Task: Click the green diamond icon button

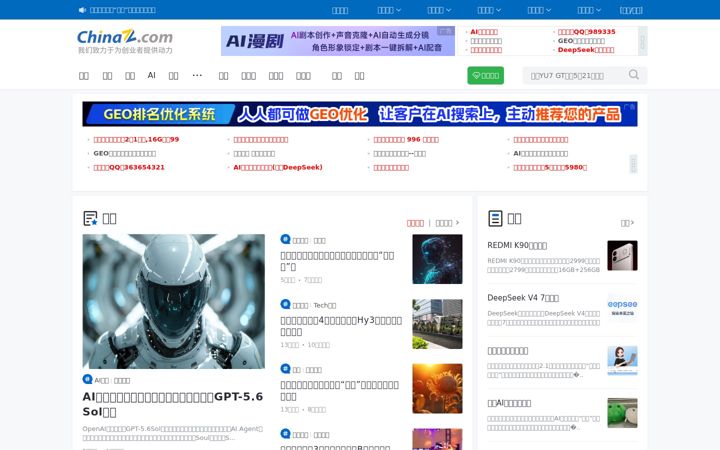Action: pos(485,76)
